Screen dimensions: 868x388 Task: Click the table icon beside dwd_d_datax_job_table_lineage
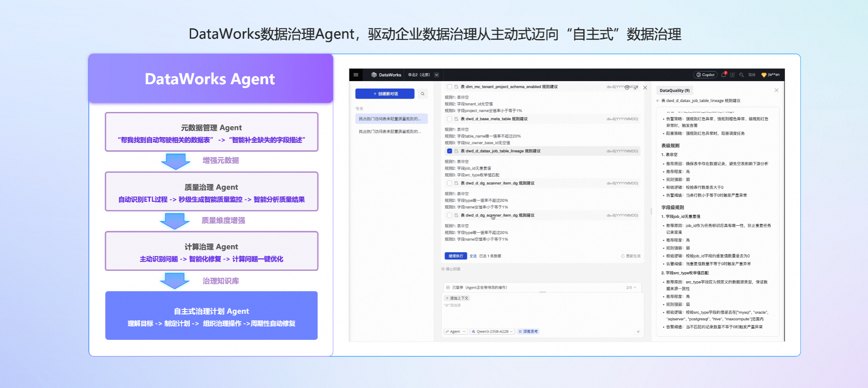pos(456,151)
